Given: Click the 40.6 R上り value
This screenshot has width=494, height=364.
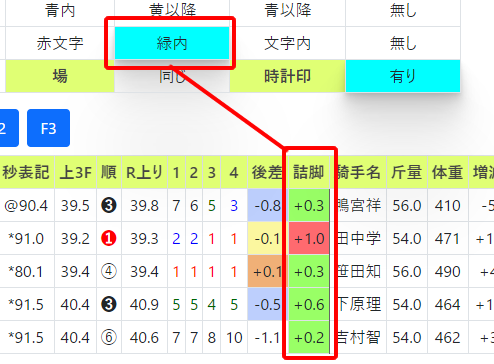Looking at the screenshot, I should point(144,338).
